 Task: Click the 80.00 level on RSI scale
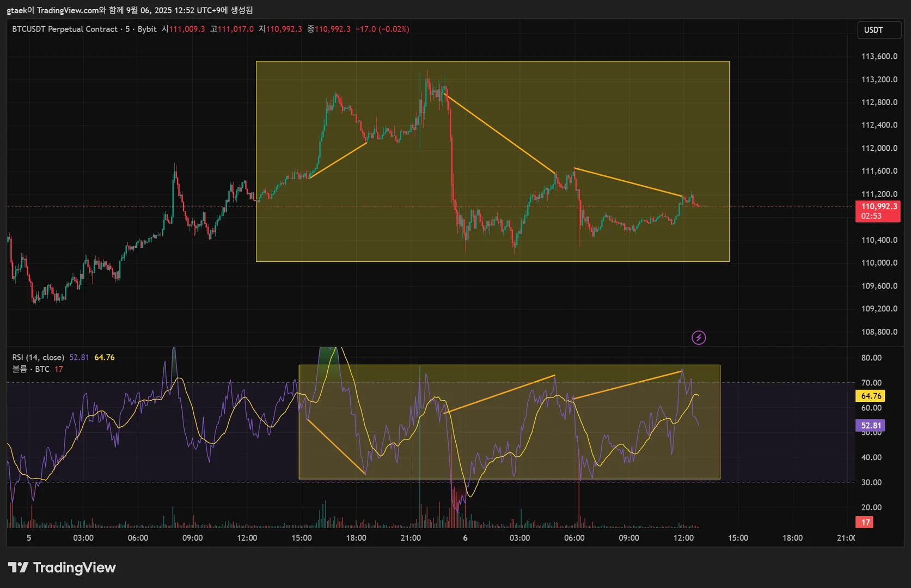point(871,358)
